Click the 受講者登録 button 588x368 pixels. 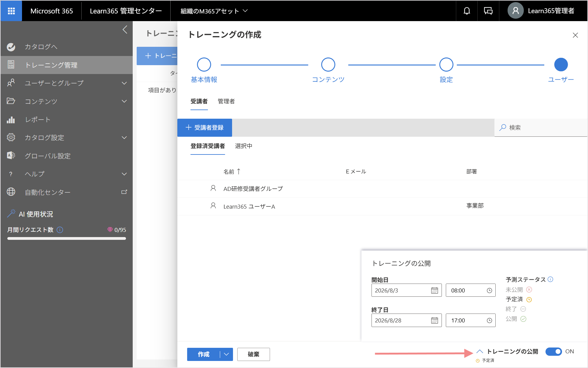point(205,128)
